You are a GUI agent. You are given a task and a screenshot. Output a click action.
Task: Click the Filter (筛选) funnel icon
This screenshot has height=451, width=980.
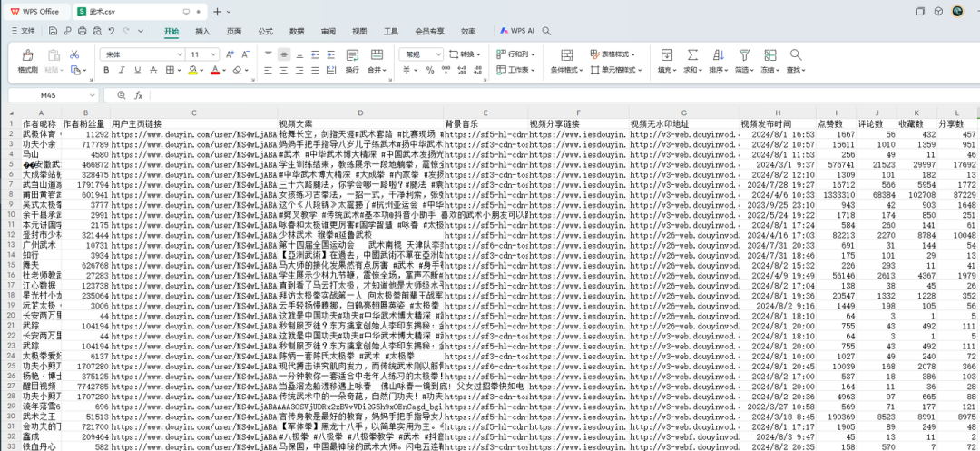click(744, 55)
